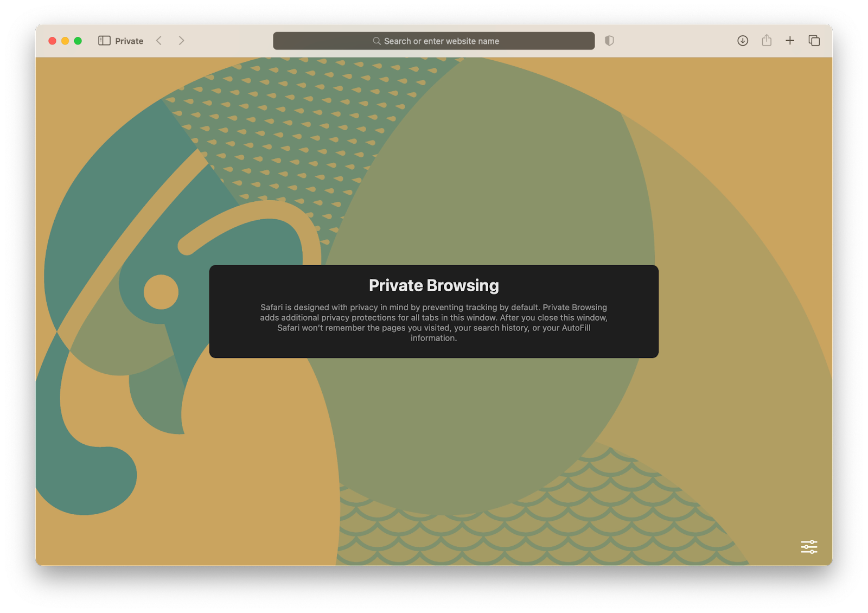Open start page customization settings
Screen dimensions: 868x613
[809, 546]
